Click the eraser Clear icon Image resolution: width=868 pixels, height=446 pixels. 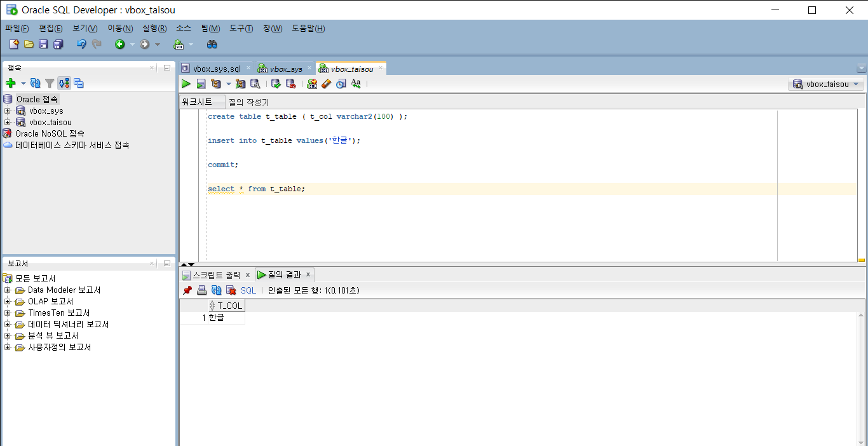click(327, 84)
